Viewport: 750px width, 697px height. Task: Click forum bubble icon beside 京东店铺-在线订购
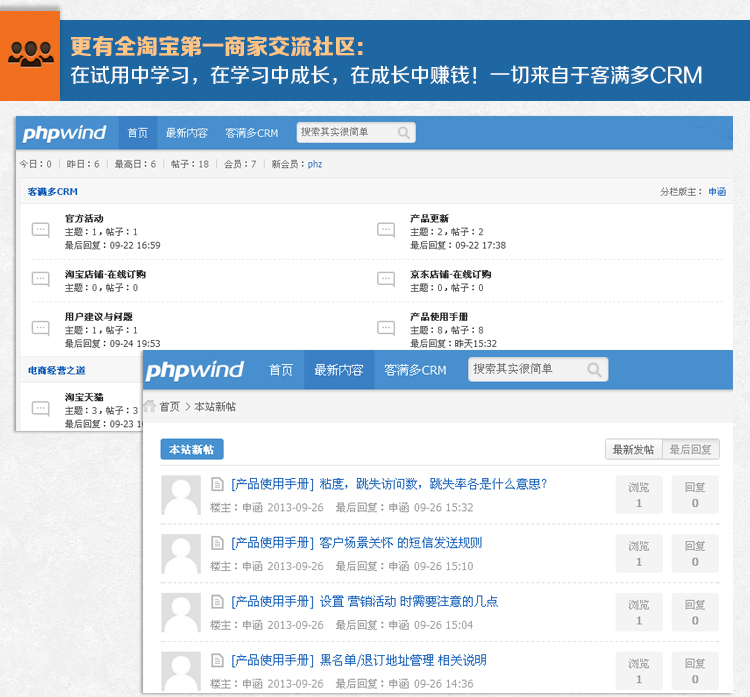pyautogui.click(x=386, y=279)
